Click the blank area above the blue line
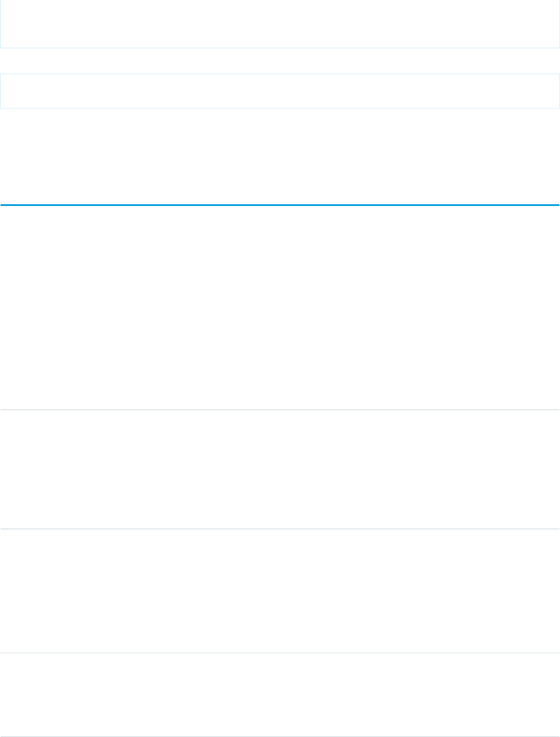560x737 pixels. click(280, 156)
